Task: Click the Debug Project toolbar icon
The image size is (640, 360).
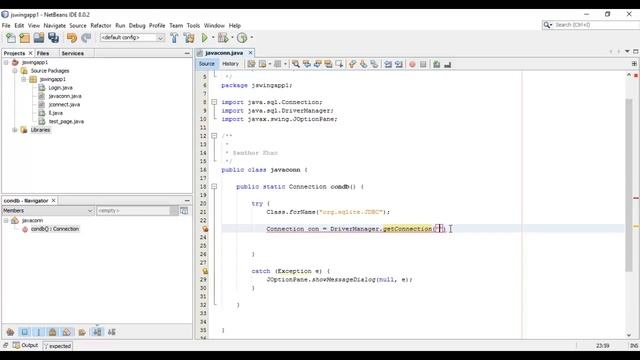Action: click(223, 38)
